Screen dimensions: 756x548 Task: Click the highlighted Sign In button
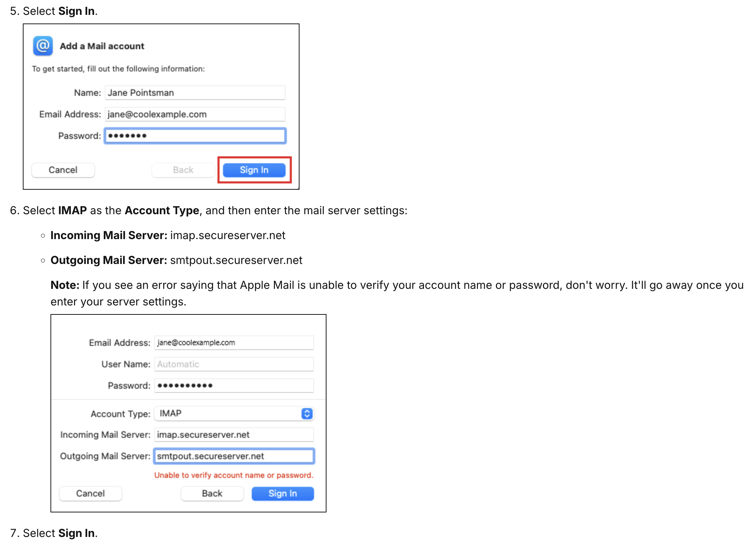pos(254,170)
